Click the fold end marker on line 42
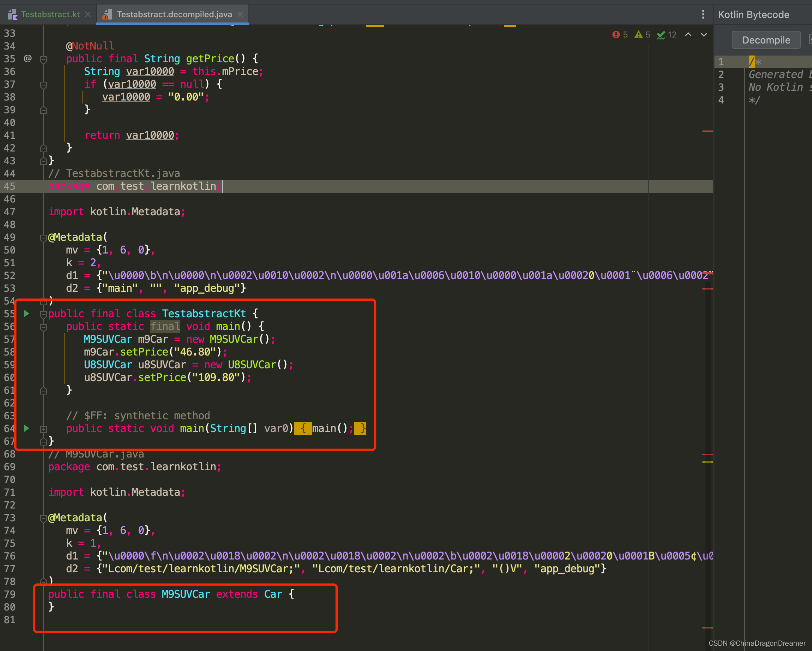 43,148
